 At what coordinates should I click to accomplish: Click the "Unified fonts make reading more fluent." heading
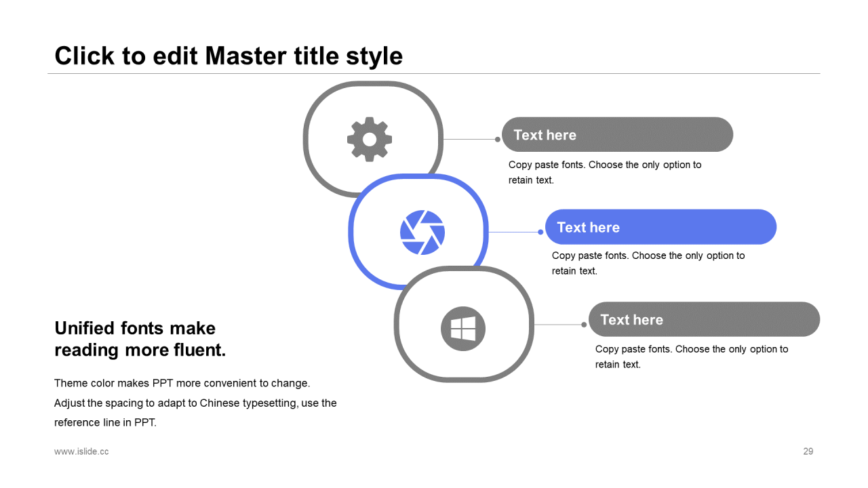[x=140, y=339]
